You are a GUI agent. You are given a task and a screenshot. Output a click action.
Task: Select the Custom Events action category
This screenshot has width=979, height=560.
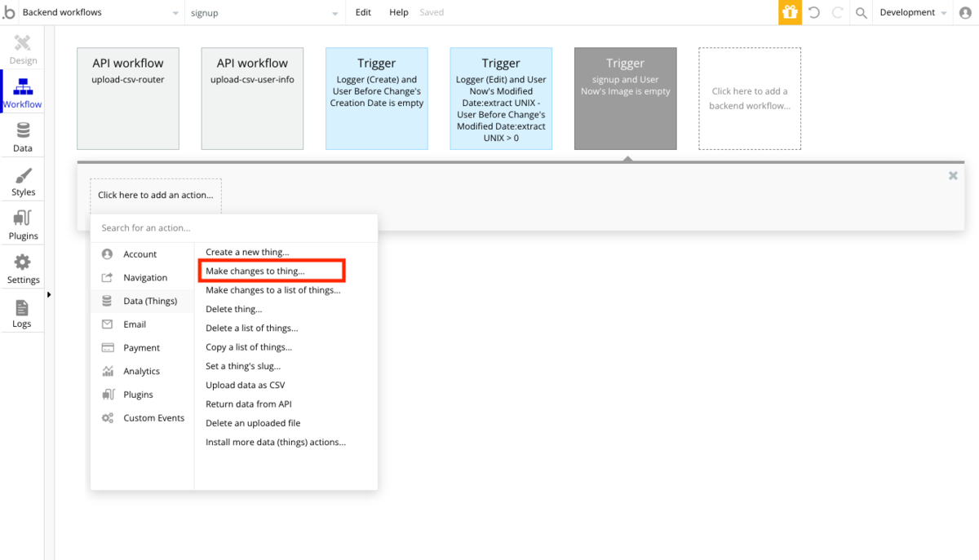(142, 418)
